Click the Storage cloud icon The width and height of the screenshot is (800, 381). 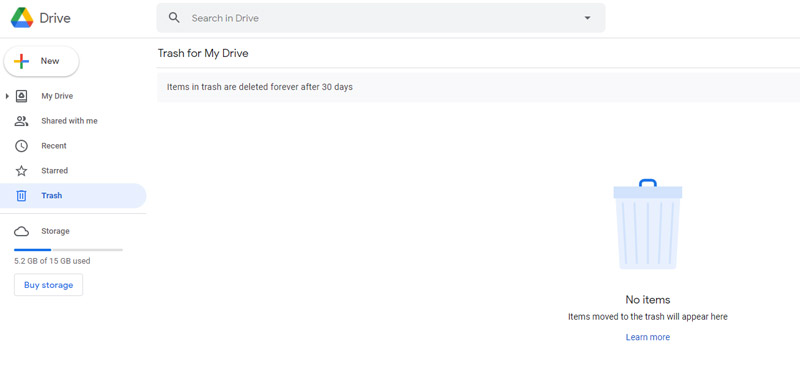click(x=21, y=231)
